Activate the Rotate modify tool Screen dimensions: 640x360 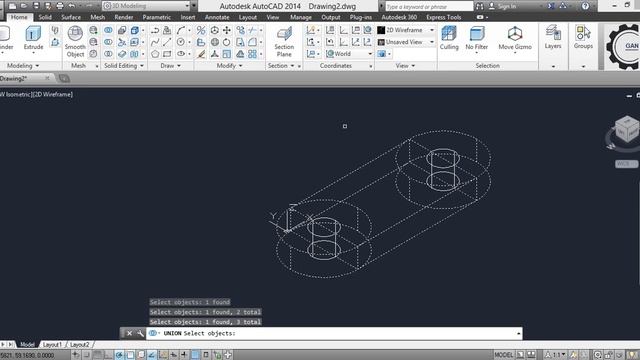click(x=227, y=42)
